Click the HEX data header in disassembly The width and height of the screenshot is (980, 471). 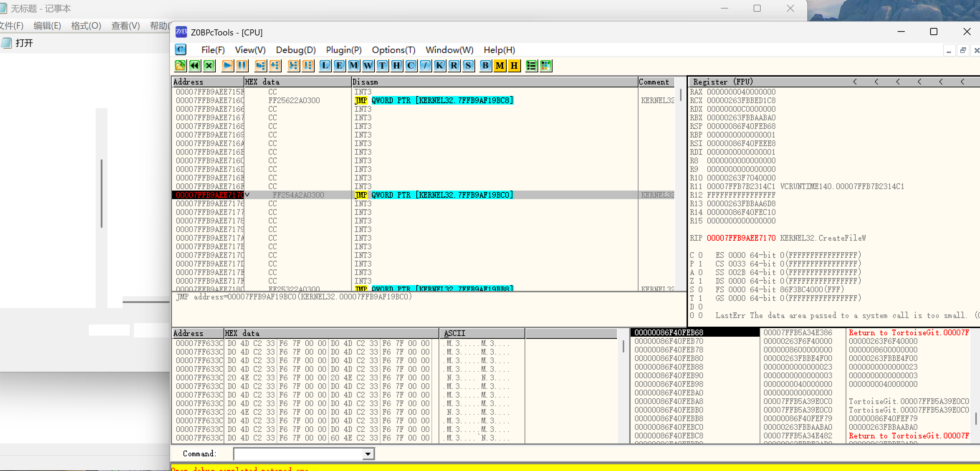(x=297, y=82)
